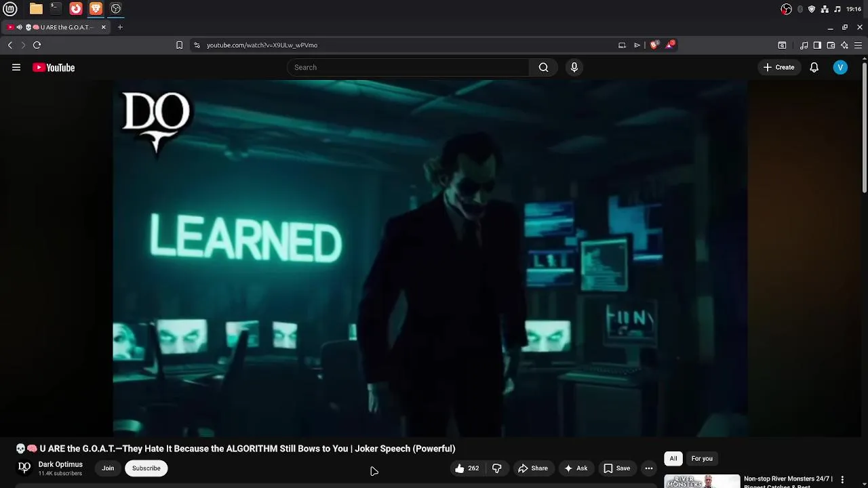Open the Create menu
The width and height of the screenshot is (868, 488).
click(x=778, y=67)
